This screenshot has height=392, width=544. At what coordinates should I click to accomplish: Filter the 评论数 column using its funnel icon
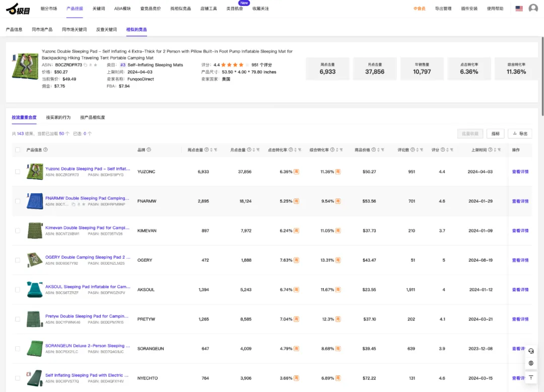tap(421, 150)
